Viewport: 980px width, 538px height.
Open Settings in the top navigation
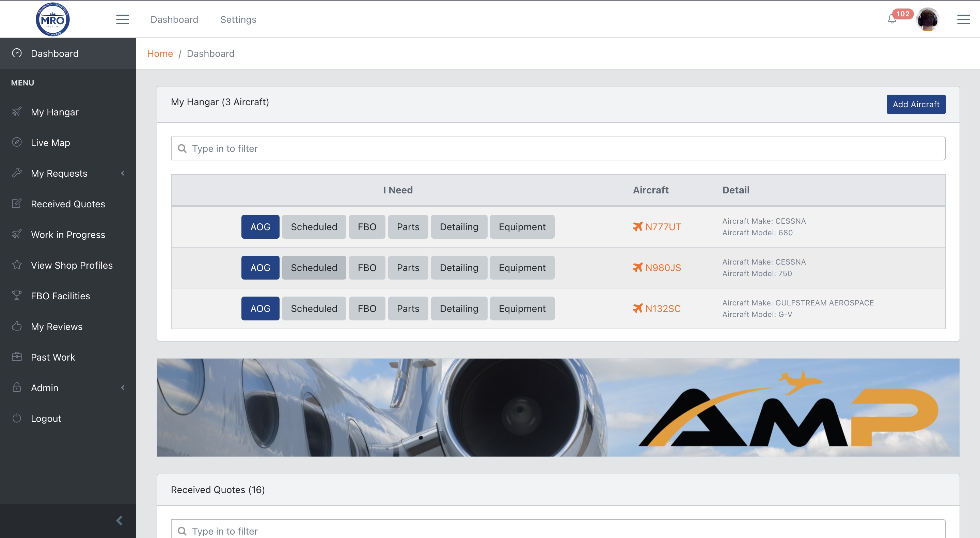[x=238, y=19]
